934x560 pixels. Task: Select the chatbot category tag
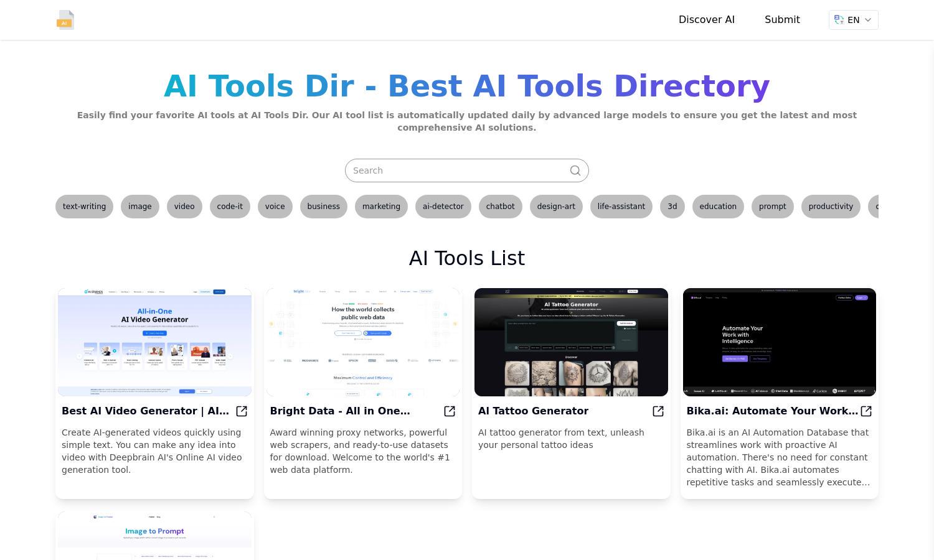tap(501, 207)
